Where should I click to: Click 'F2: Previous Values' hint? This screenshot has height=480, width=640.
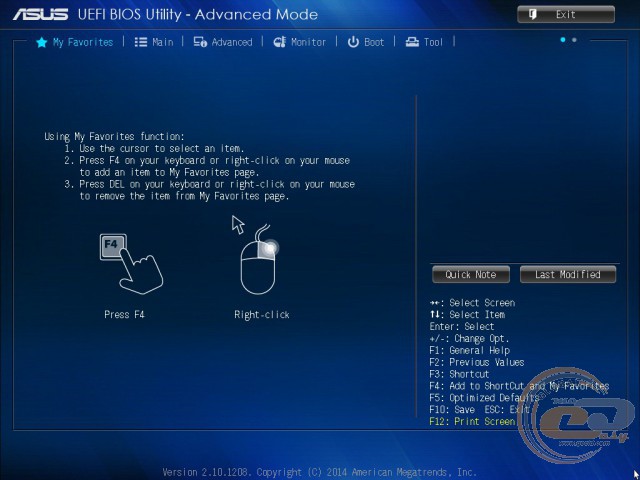(476, 362)
